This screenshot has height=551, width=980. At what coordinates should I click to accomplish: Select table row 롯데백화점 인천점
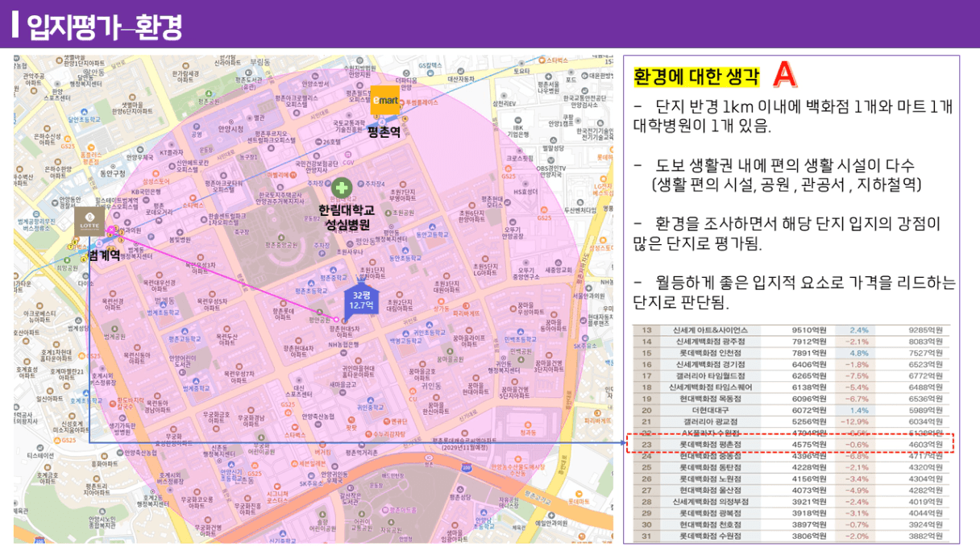pyautogui.click(x=791, y=353)
